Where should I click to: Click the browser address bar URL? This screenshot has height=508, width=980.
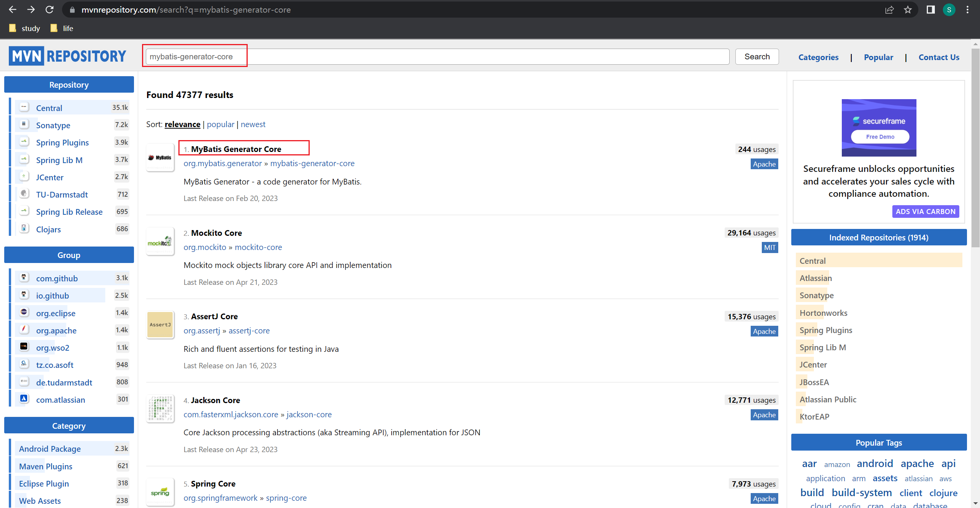(186, 10)
